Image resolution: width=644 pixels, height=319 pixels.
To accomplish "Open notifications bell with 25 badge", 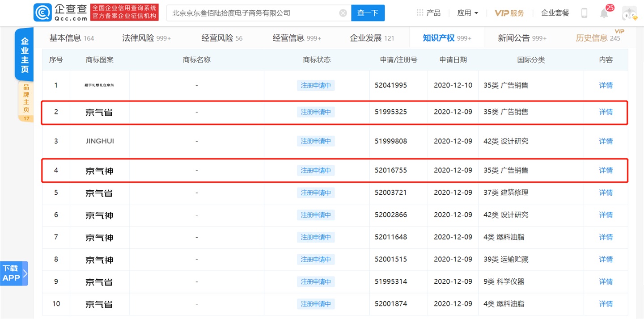I will coord(604,13).
